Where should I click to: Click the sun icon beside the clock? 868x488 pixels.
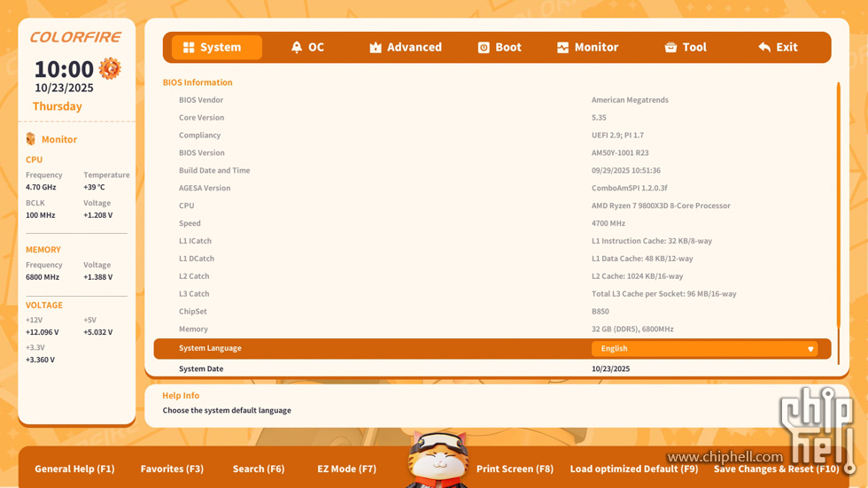[x=110, y=68]
